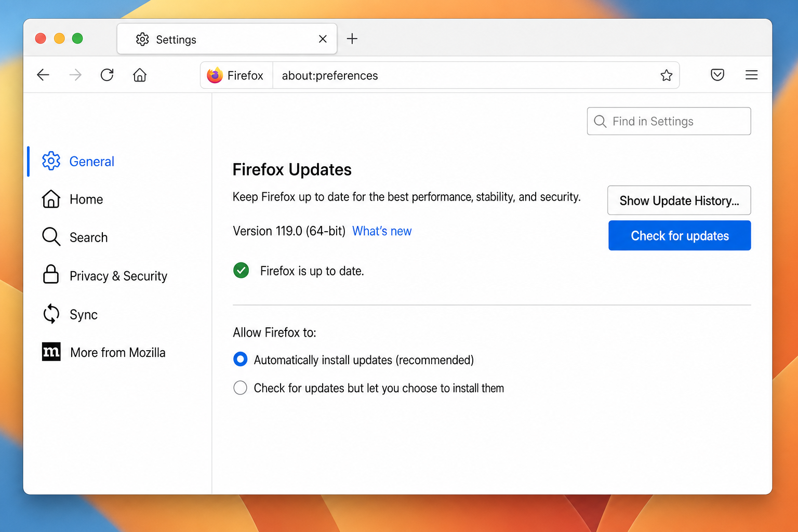Screen dimensions: 798x532
Task: Click Check for updates button
Action: (680, 235)
